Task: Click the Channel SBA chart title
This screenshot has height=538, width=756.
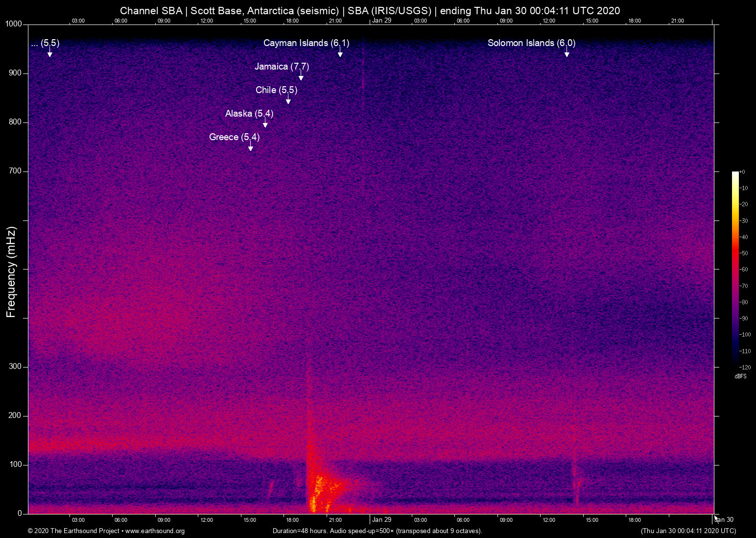Action: tap(370, 11)
